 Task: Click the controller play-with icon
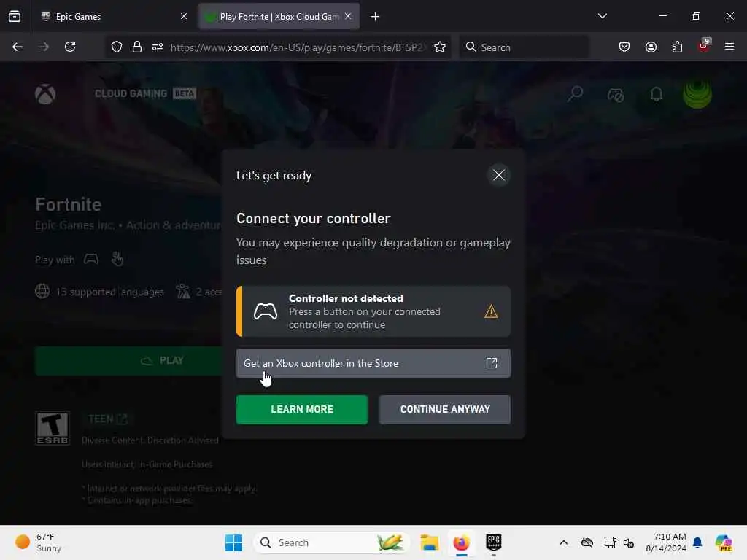tap(91, 260)
